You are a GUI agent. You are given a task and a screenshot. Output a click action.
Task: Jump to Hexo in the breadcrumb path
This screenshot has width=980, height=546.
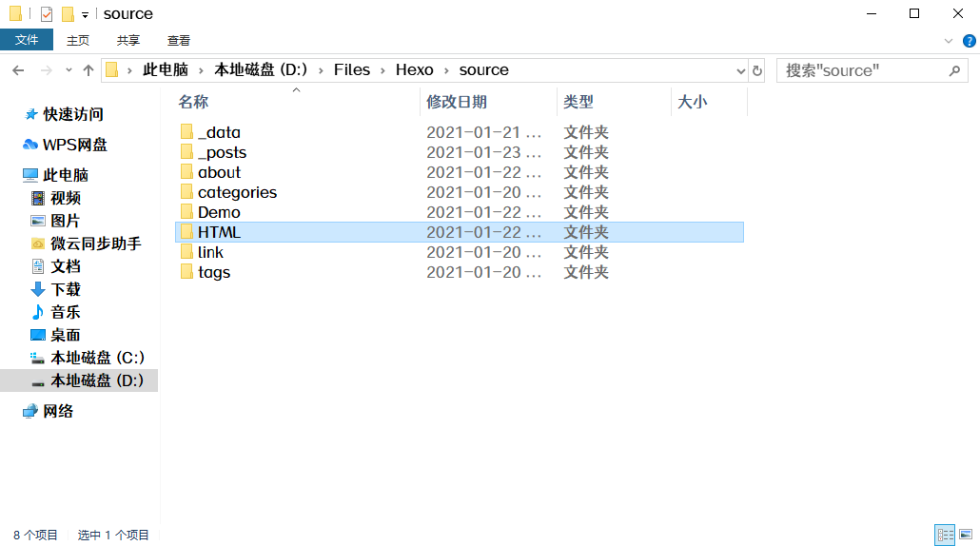tap(415, 70)
